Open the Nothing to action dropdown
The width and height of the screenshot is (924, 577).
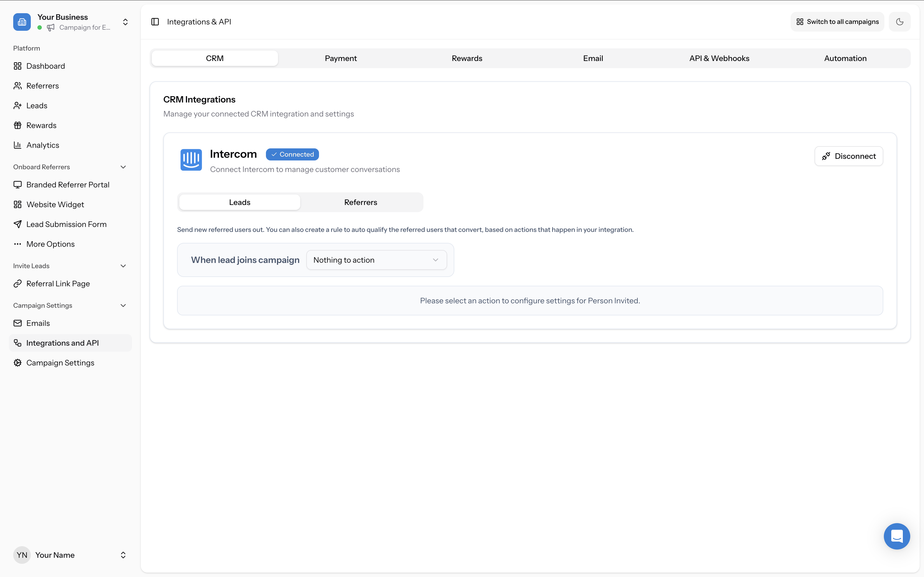pyautogui.click(x=376, y=260)
